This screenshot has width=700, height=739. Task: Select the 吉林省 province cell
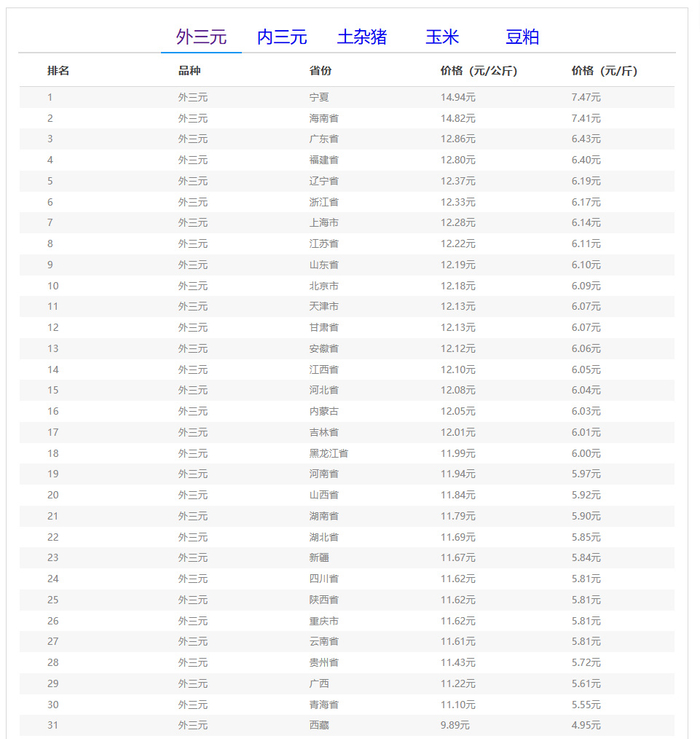(324, 432)
